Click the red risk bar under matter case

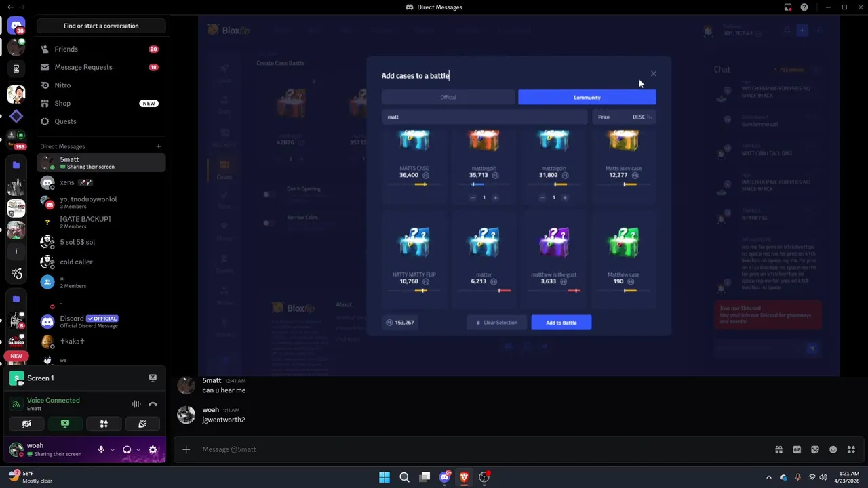tap(484, 291)
